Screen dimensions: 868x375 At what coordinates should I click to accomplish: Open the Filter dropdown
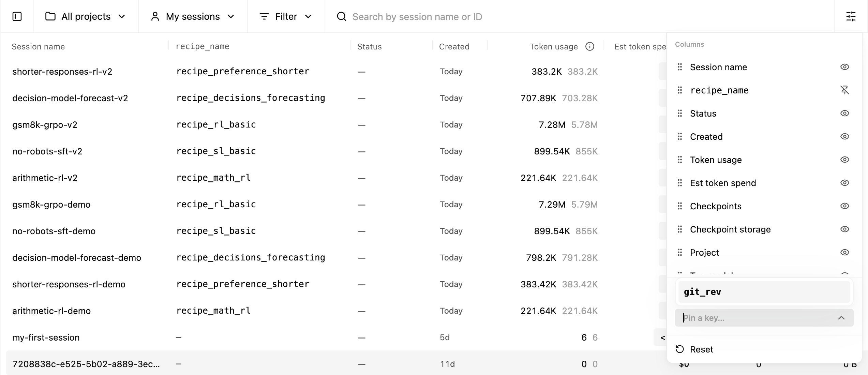point(286,16)
